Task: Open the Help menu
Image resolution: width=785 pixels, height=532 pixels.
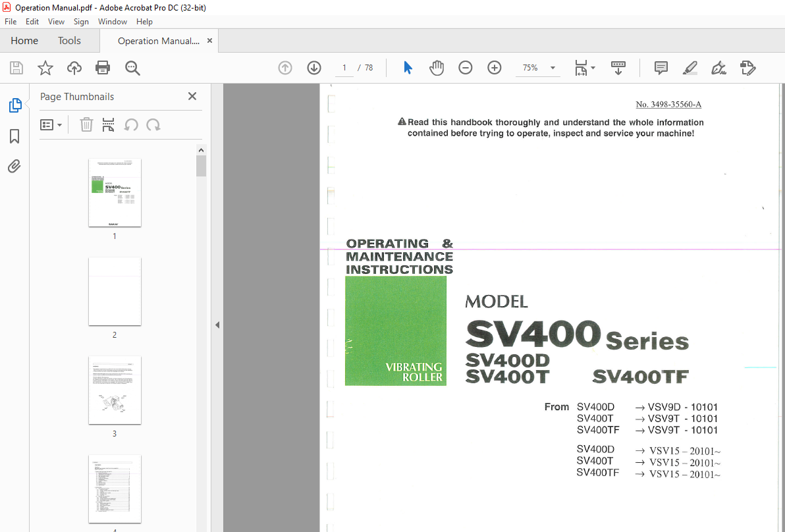Action: pyautogui.click(x=144, y=22)
